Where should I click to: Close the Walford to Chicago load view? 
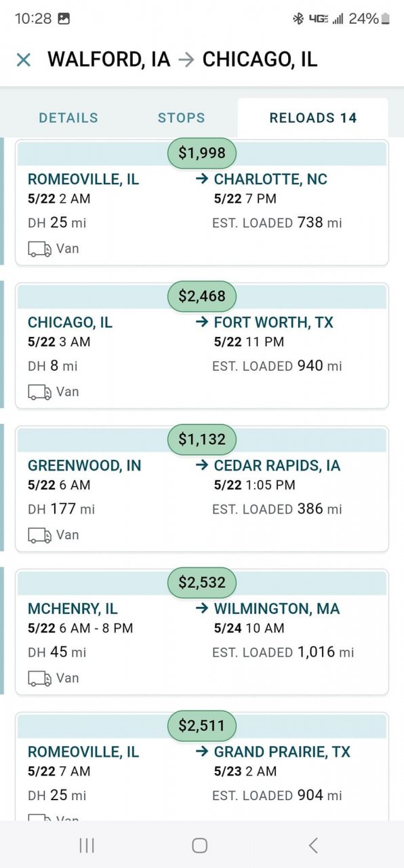24,60
